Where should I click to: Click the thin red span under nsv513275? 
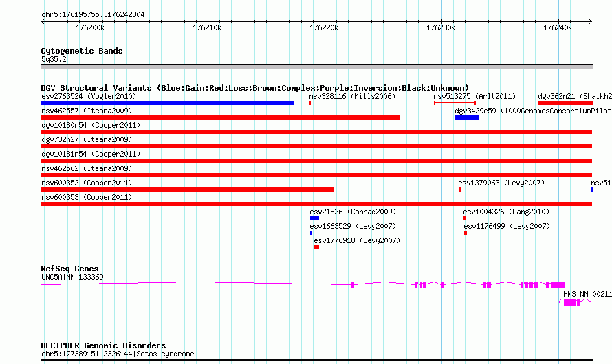point(455,103)
